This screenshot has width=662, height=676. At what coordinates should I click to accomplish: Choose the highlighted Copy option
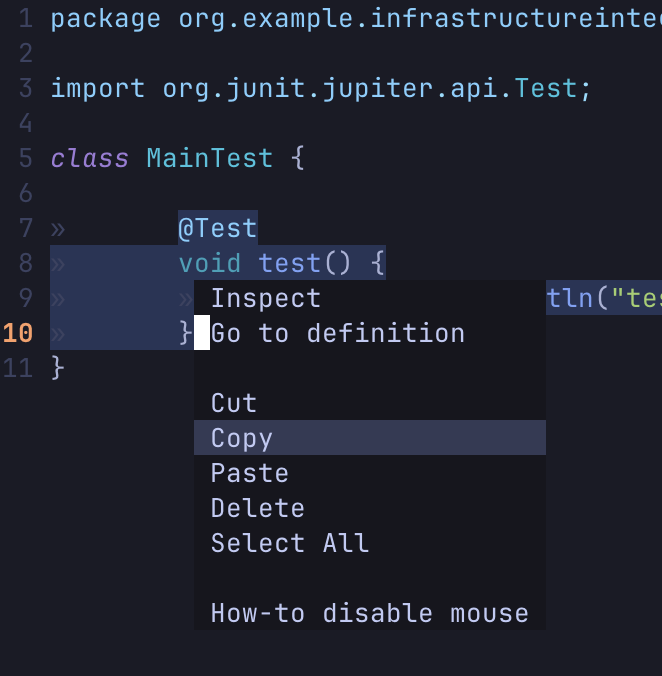coord(242,438)
